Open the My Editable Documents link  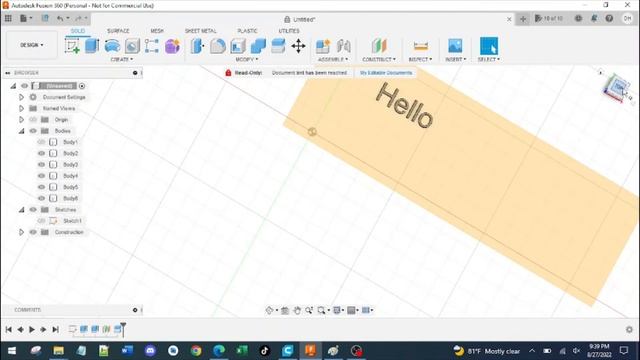tap(386, 73)
